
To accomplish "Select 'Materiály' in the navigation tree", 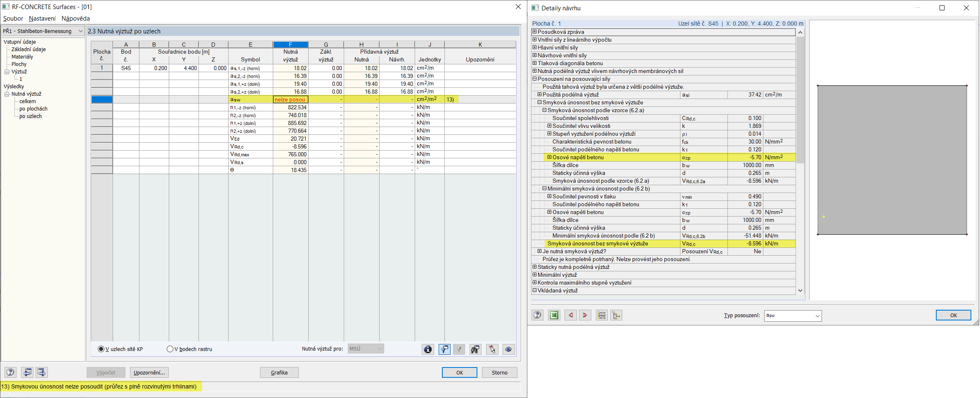I will pyautogui.click(x=22, y=57).
